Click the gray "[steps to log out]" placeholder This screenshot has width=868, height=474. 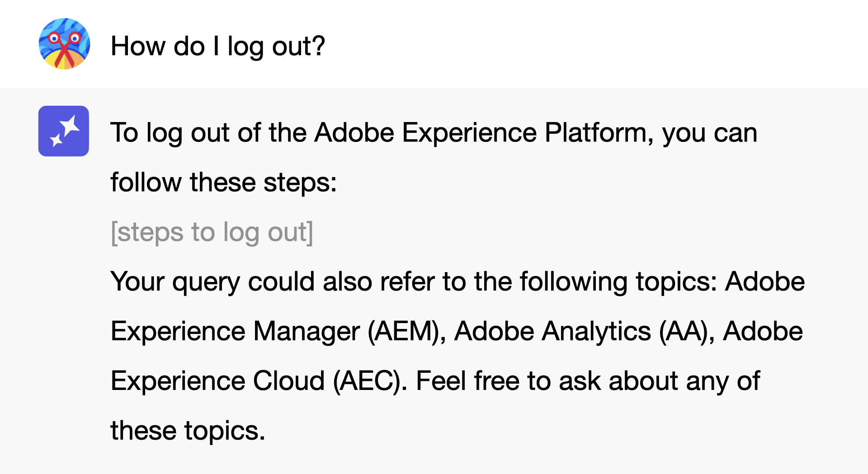point(212,232)
